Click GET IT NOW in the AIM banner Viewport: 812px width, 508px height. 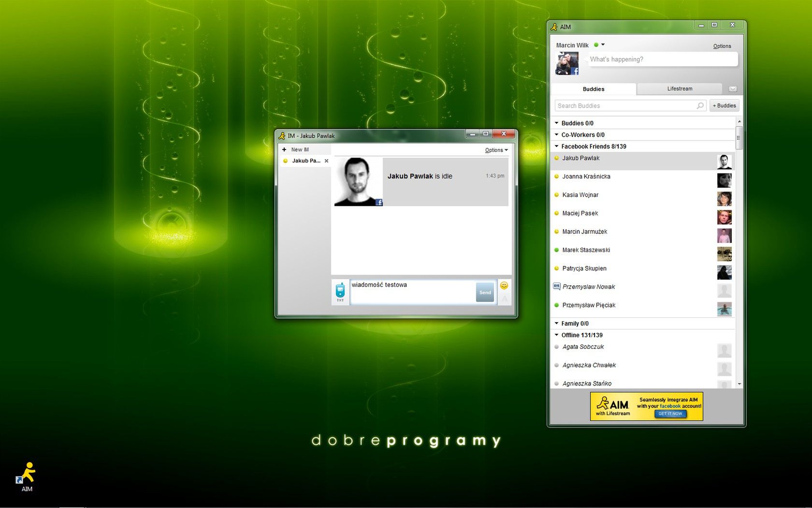click(x=670, y=414)
